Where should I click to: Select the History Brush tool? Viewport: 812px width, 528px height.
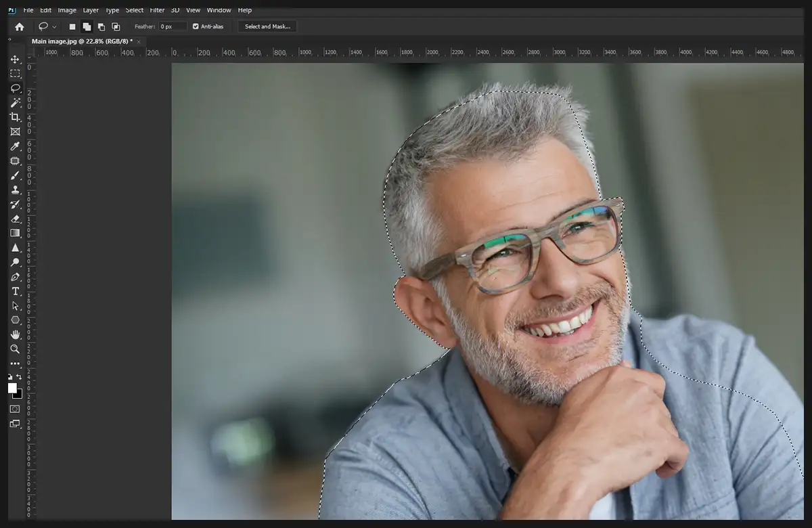(15, 204)
